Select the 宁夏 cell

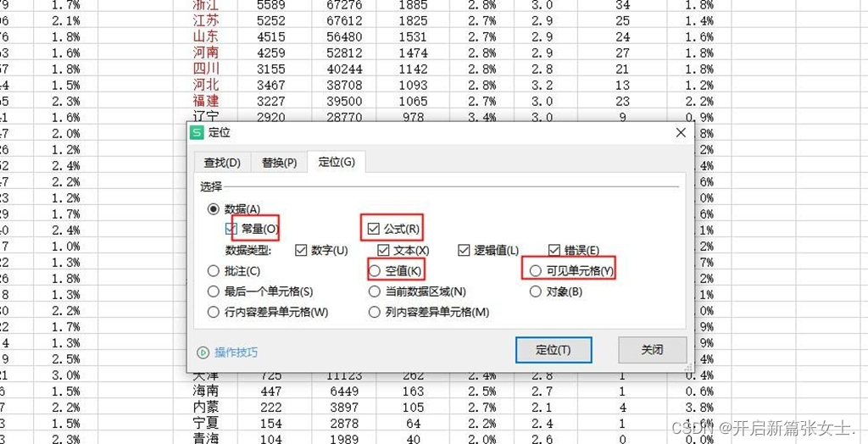point(205,424)
